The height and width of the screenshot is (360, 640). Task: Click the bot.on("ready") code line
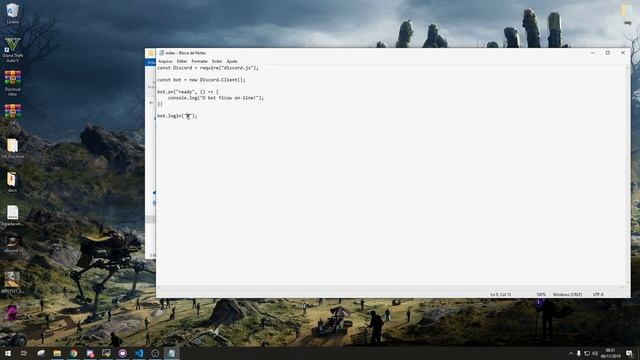click(188, 92)
